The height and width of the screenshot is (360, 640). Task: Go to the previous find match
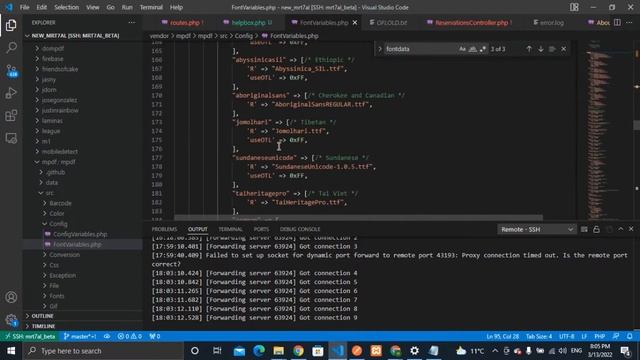(x=529, y=49)
